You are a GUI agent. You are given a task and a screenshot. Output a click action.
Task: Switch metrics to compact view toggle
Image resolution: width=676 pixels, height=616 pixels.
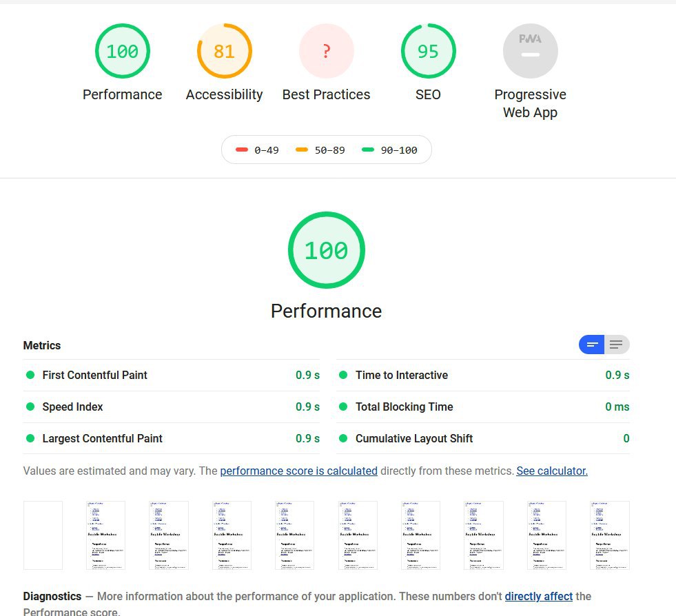[x=591, y=345]
